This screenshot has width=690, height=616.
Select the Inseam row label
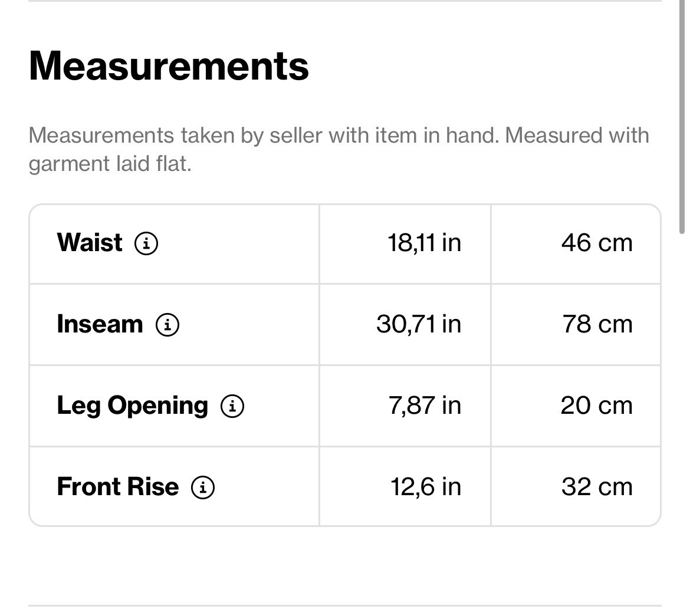tap(100, 324)
